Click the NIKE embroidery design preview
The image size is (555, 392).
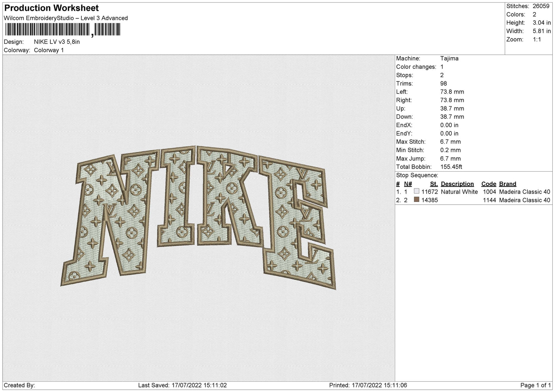click(x=199, y=217)
